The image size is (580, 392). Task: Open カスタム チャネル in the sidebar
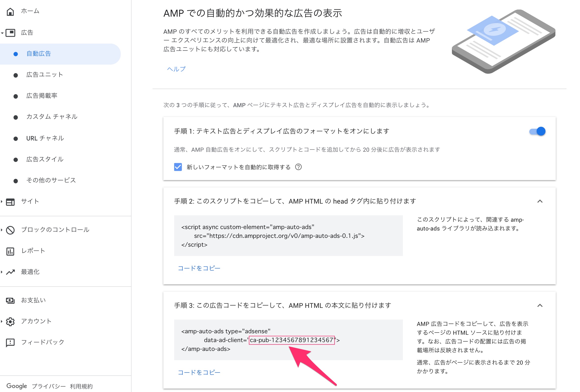(x=52, y=117)
